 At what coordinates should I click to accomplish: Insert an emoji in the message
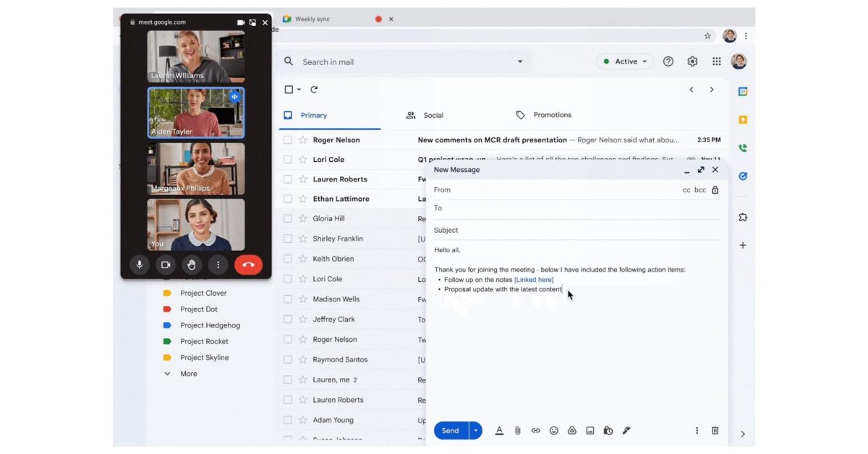(x=554, y=431)
